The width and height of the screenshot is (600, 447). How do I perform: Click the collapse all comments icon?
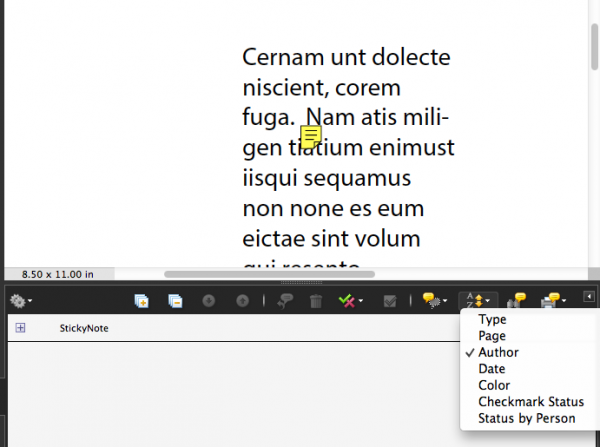[x=175, y=300]
